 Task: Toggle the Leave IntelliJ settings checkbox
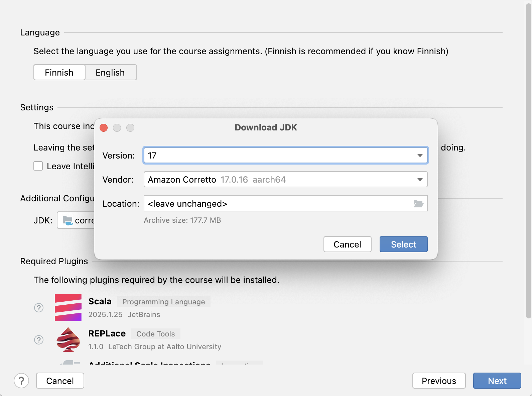click(38, 166)
